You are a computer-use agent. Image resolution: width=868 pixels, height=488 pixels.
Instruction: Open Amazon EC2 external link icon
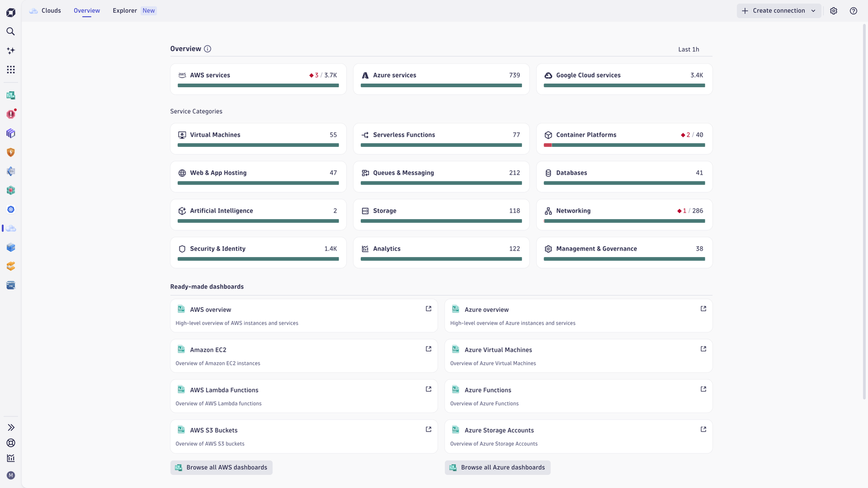pyautogui.click(x=429, y=349)
